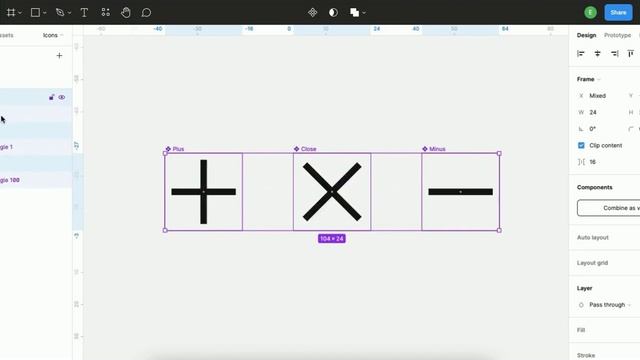Uncheck the Clip content checkbox

(x=581, y=145)
